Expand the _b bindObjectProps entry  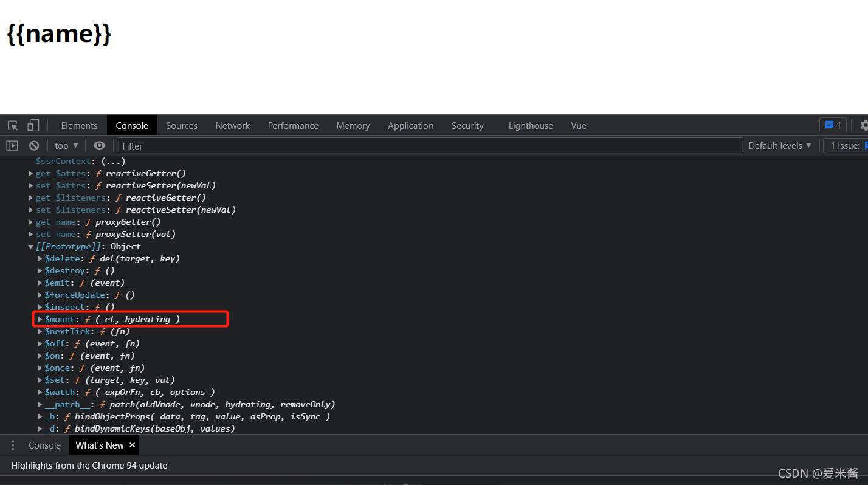click(x=40, y=417)
